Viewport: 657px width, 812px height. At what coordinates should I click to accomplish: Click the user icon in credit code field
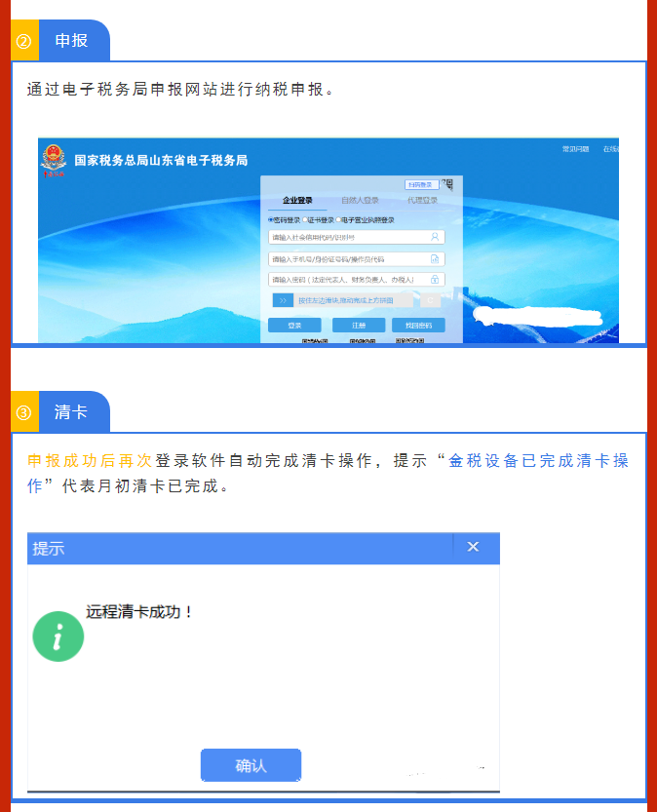coord(435,237)
